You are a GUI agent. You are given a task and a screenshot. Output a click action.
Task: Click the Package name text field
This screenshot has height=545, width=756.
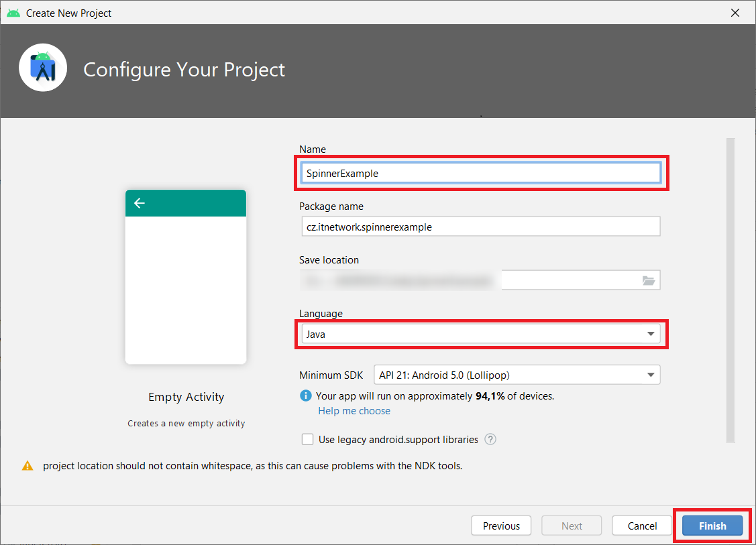click(x=480, y=227)
